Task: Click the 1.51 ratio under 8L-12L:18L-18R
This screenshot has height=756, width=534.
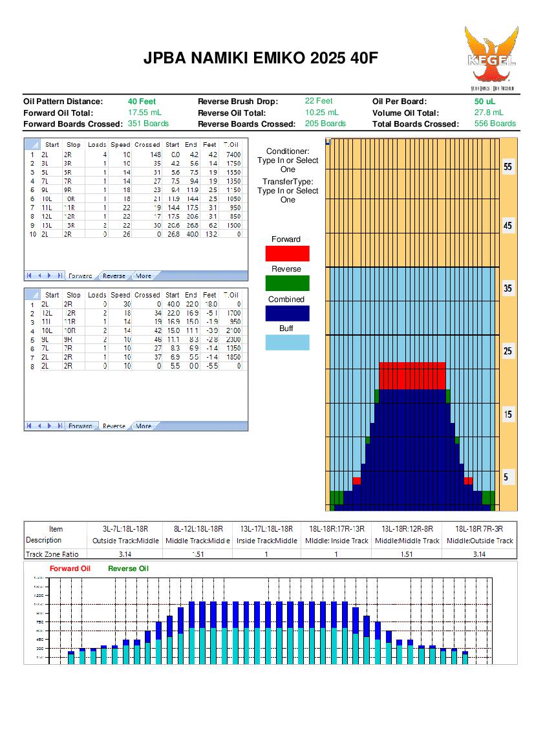Action: pyautogui.click(x=198, y=554)
